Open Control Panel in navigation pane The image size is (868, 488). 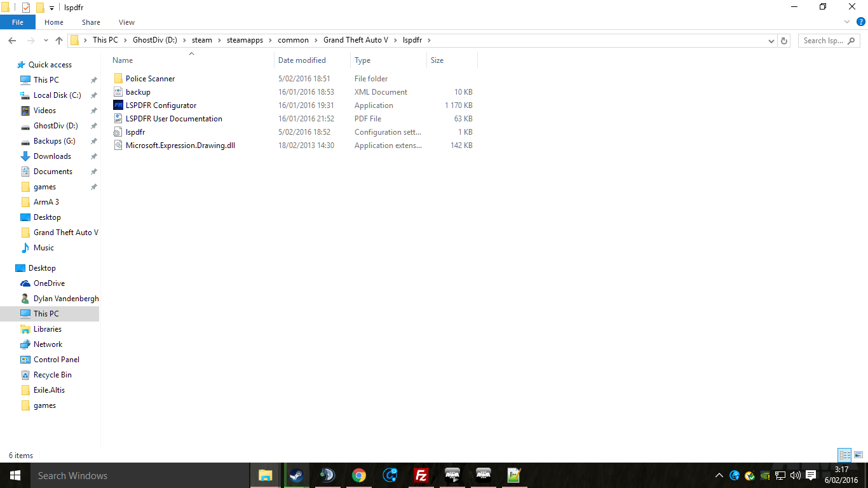click(x=57, y=360)
